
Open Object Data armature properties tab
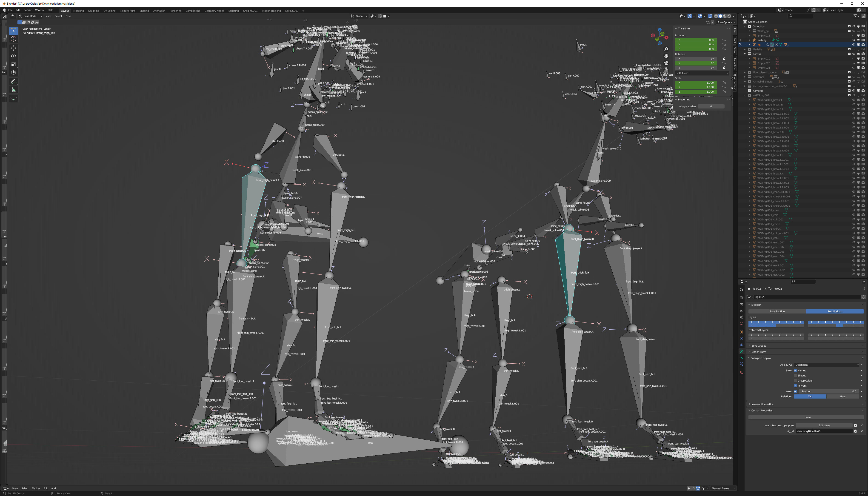coord(741,351)
